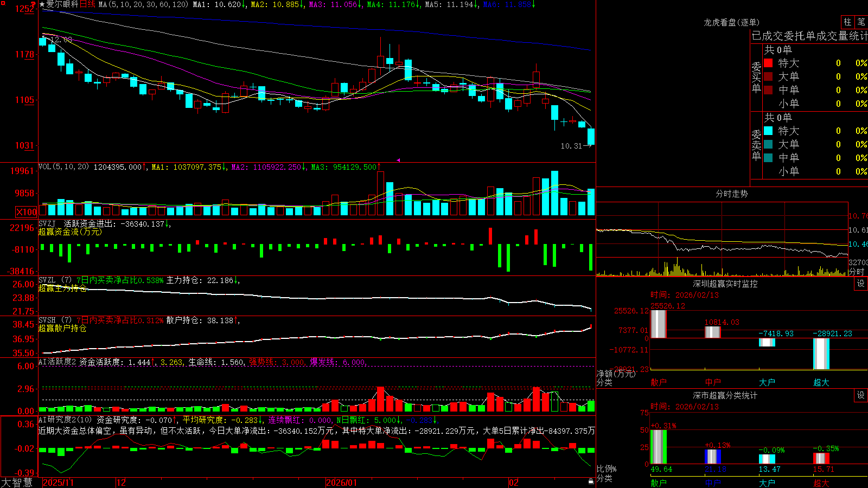Click the 超大 label in 深圳超赢实时监控

[x=821, y=382]
